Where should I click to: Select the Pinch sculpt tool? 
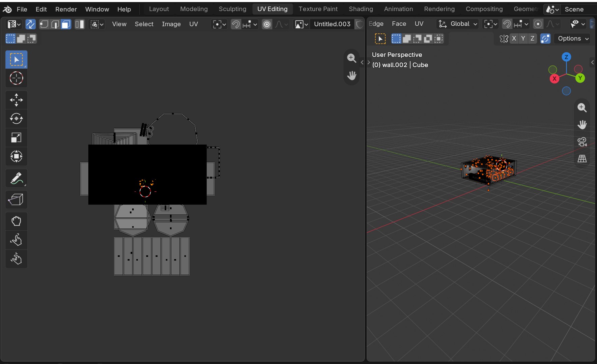click(16, 259)
